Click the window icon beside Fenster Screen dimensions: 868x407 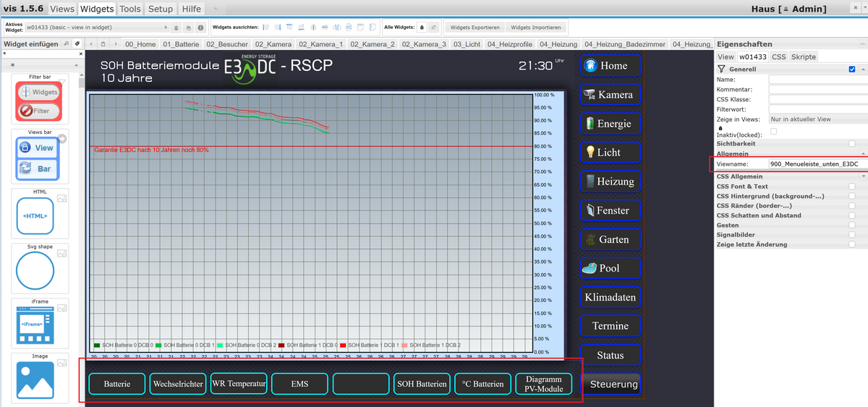590,210
